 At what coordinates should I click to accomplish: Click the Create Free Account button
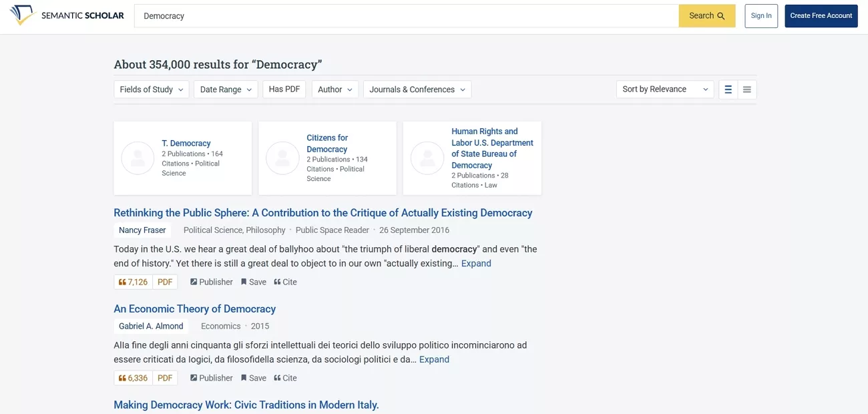coord(821,15)
